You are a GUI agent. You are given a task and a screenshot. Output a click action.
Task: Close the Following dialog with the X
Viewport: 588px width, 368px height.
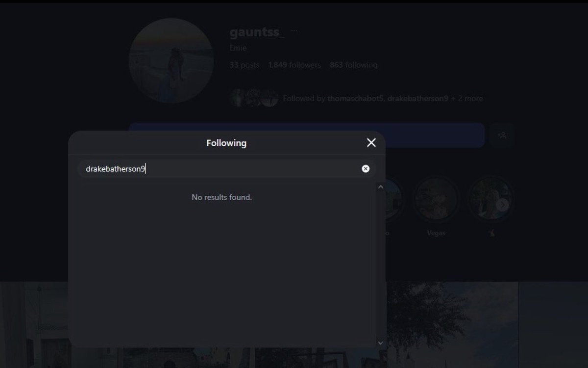pyautogui.click(x=371, y=143)
